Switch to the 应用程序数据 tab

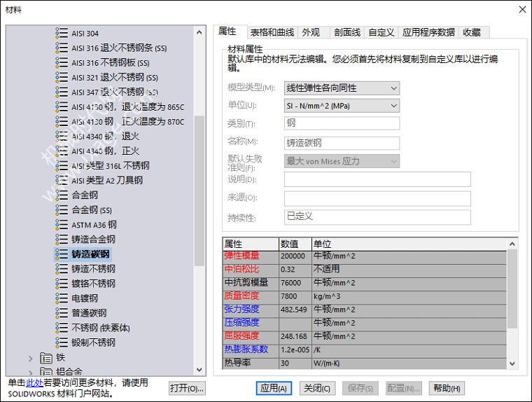click(428, 32)
